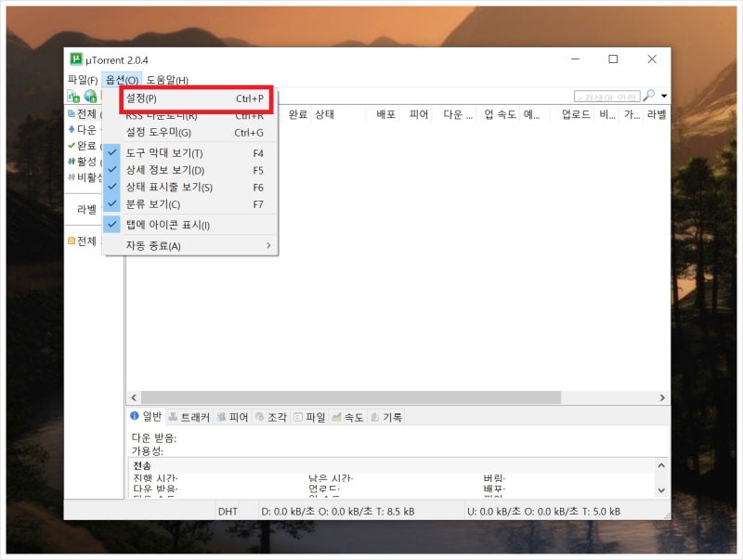Click the search magnifier icon
The width and height of the screenshot is (743, 560).
point(647,96)
